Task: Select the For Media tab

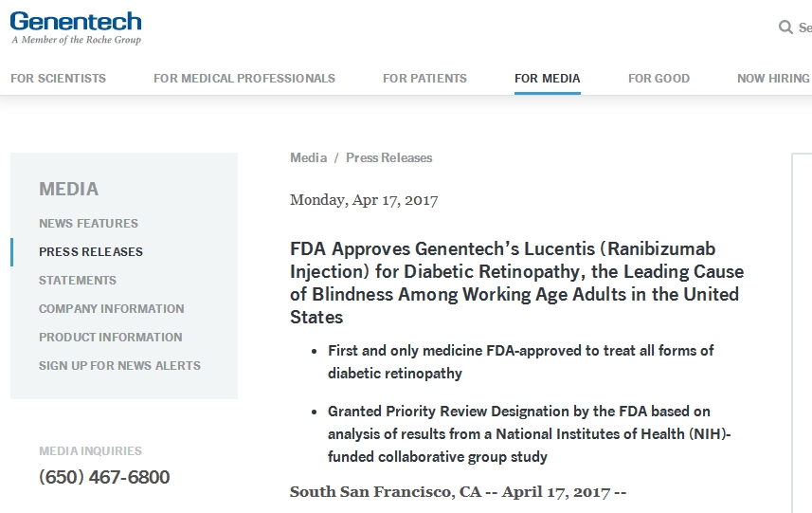Action: tap(548, 79)
